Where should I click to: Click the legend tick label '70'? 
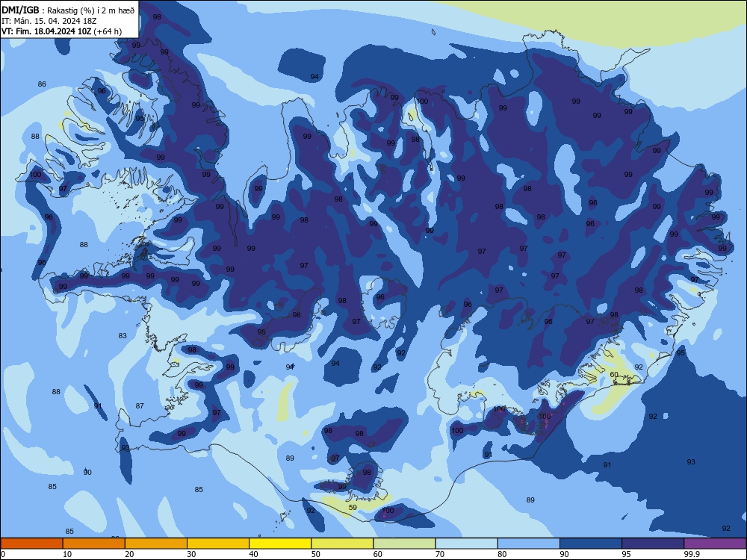point(440,554)
